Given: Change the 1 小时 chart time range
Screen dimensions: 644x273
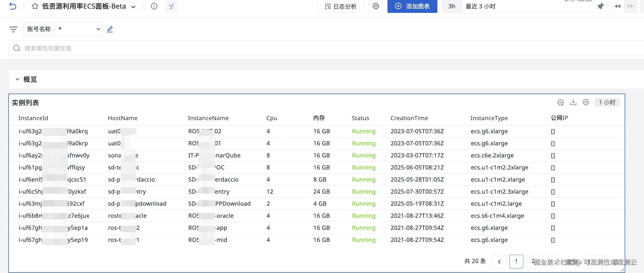Looking at the screenshot, I should [607, 102].
